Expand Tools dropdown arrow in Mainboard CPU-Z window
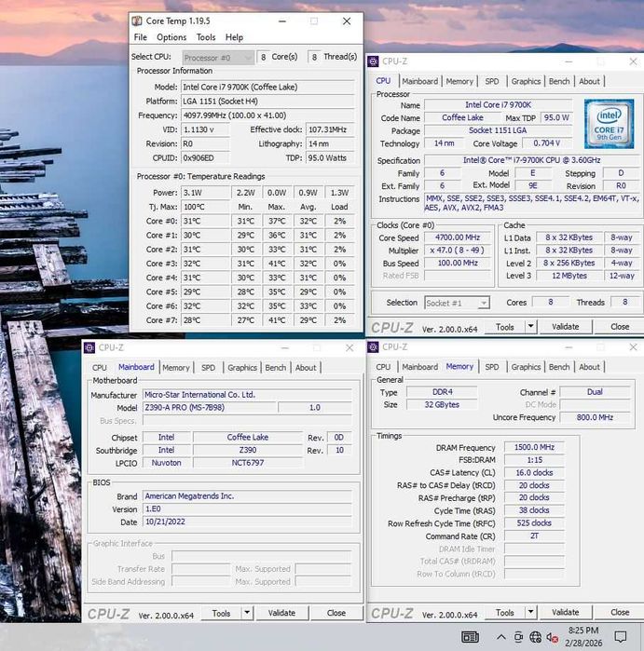Image resolution: width=644 pixels, height=651 pixels. coord(247,613)
